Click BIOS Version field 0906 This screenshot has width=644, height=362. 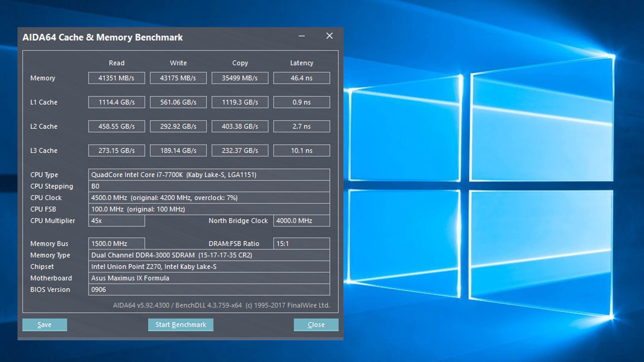coord(209,289)
